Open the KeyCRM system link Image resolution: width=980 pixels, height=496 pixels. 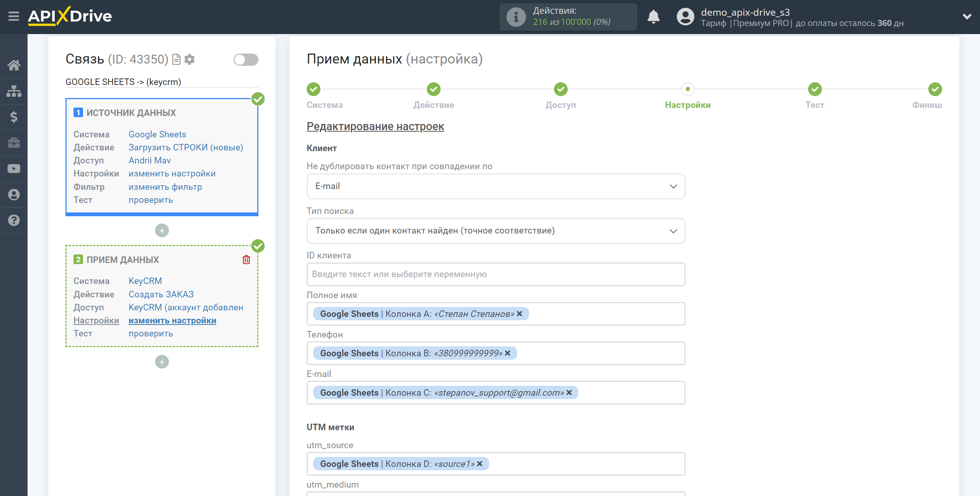(x=145, y=281)
